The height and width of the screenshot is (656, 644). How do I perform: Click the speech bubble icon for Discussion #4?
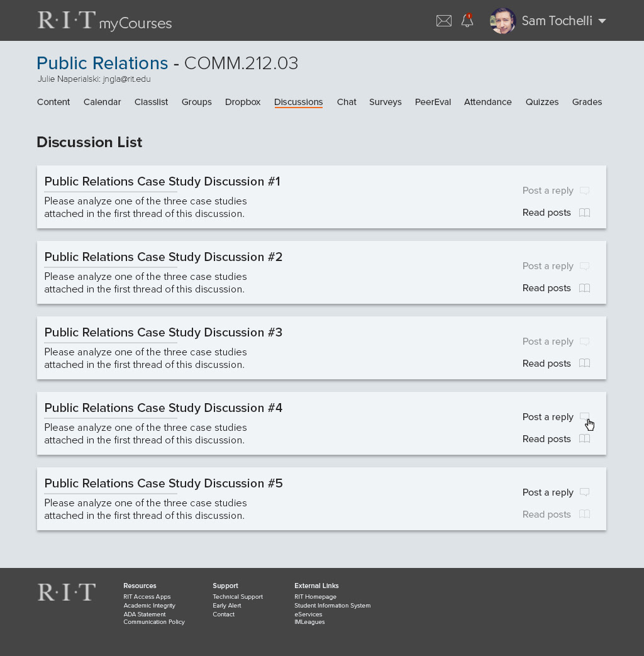tap(585, 417)
